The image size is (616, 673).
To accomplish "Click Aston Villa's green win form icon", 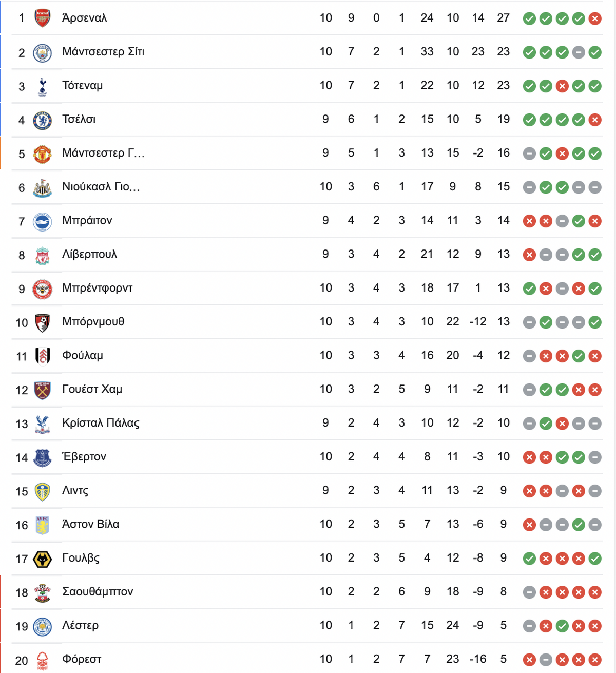I will click(x=579, y=525).
